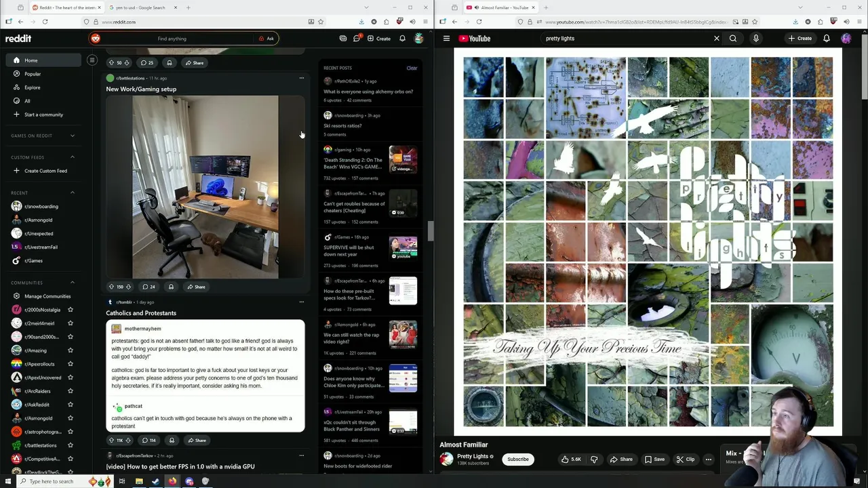The height and width of the screenshot is (488, 868).
Task: Collapse Recent section in sidebar
Action: point(73,192)
